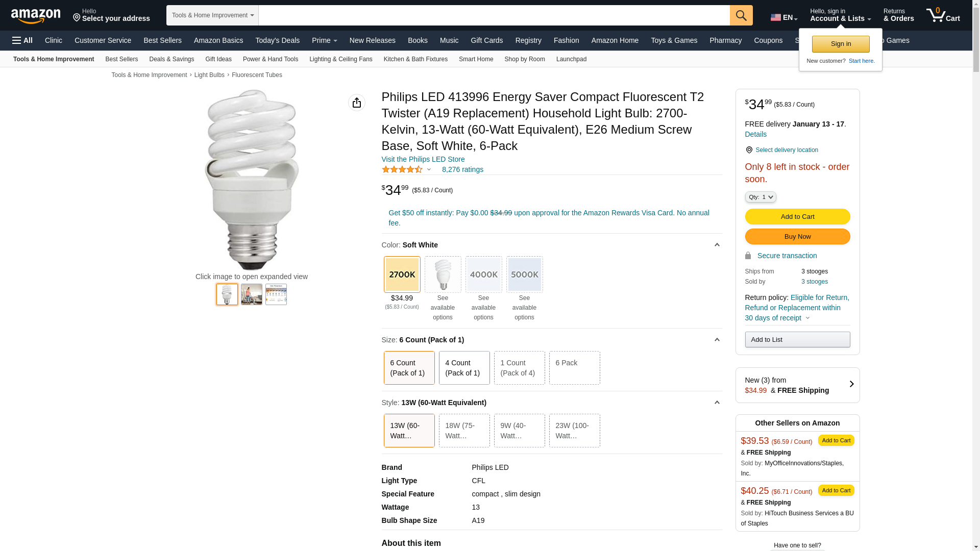Image resolution: width=980 pixels, height=551 pixels.
Task: Click the Buy Now button
Action: pos(797,237)
